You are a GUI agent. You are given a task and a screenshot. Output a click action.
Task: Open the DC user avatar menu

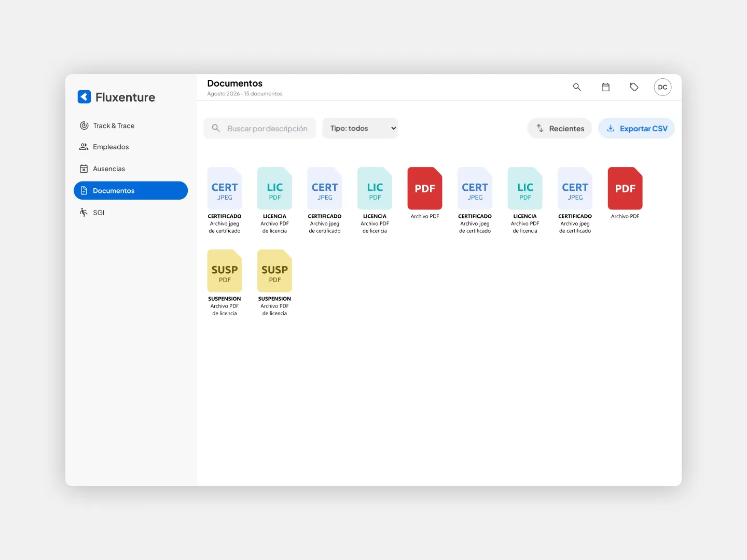[662, 87]
